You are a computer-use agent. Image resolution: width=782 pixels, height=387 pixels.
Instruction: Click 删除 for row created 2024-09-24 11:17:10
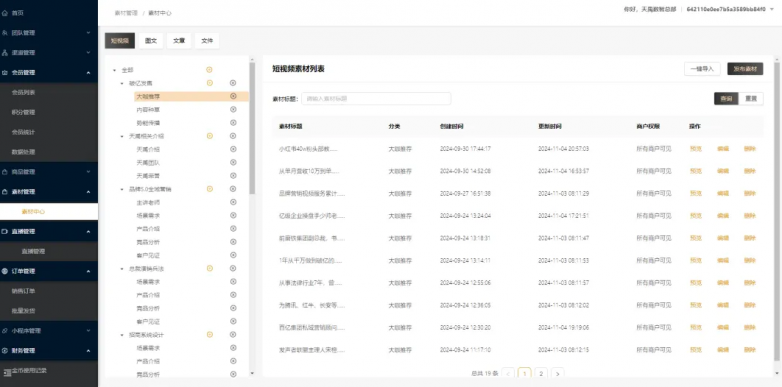(750, 350)
